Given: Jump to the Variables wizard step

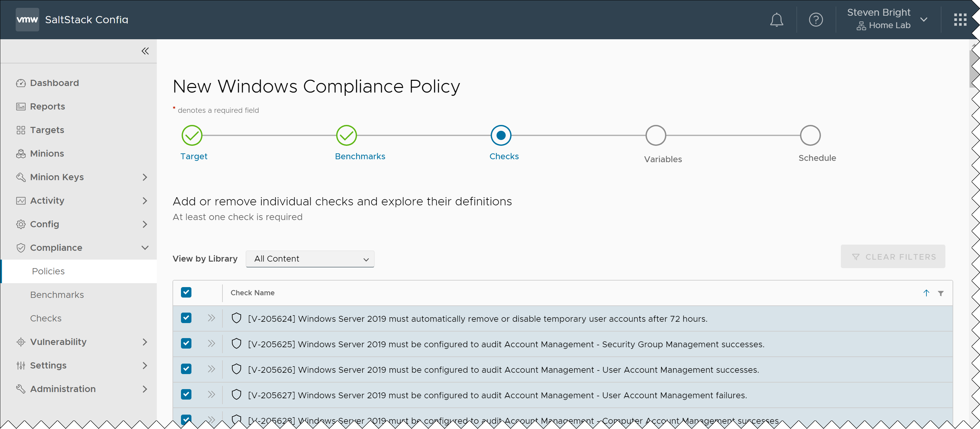Looking at the screenshot, I should point(656,136).
